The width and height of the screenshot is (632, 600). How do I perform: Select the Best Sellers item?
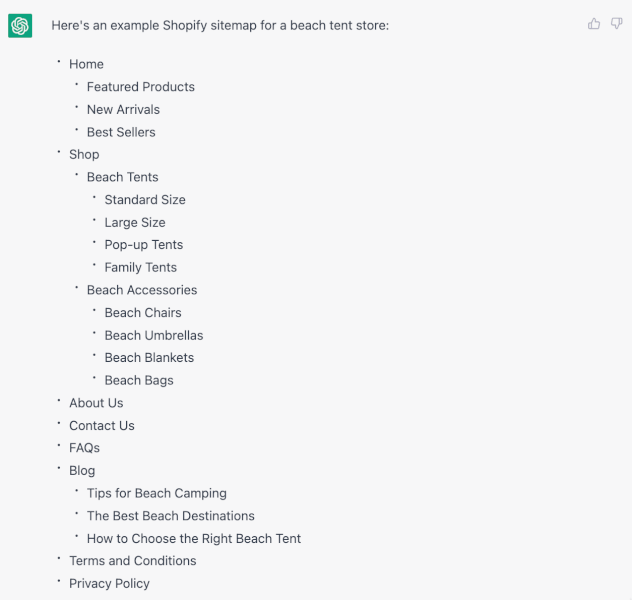121,132
